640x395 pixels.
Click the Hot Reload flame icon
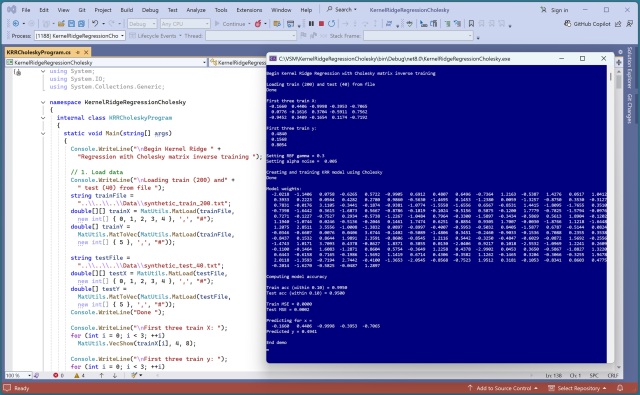pos(258,24)
